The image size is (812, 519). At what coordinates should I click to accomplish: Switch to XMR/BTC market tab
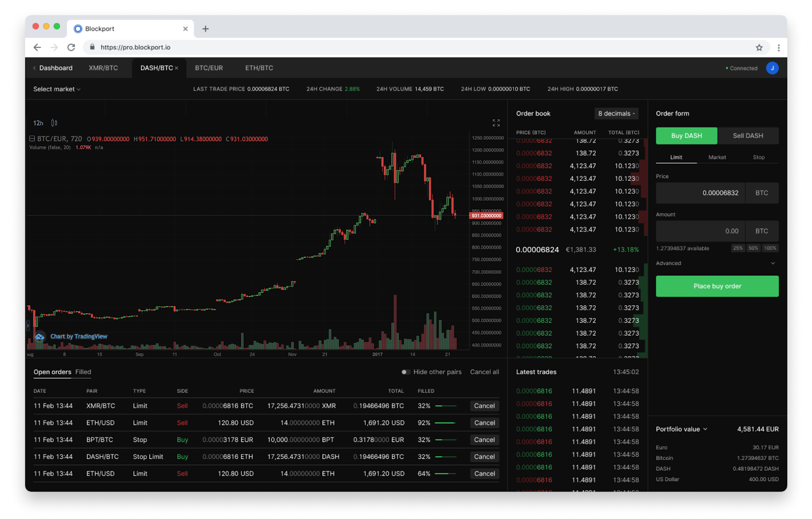(x=103, y=68)
